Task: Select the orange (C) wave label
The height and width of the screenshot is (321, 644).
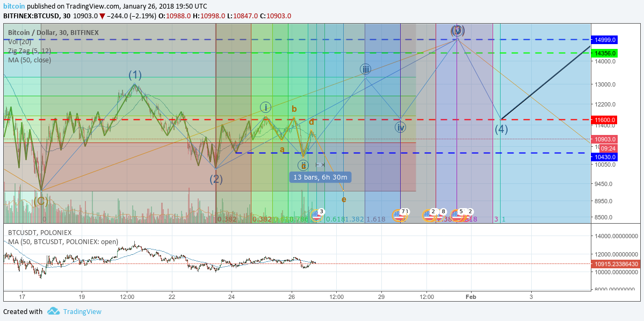Action: (41, 201)
